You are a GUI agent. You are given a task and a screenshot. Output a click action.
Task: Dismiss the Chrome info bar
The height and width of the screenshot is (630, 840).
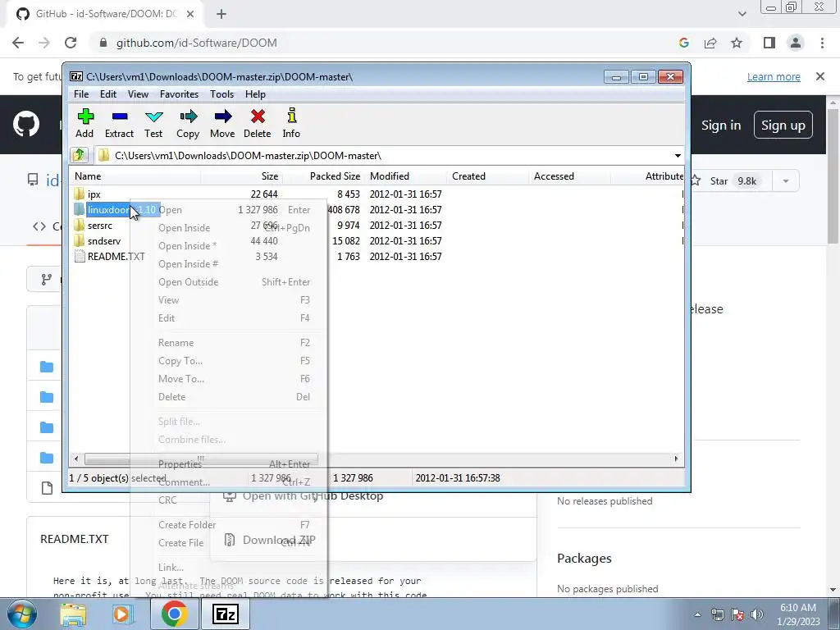click(x=820, y=76)
